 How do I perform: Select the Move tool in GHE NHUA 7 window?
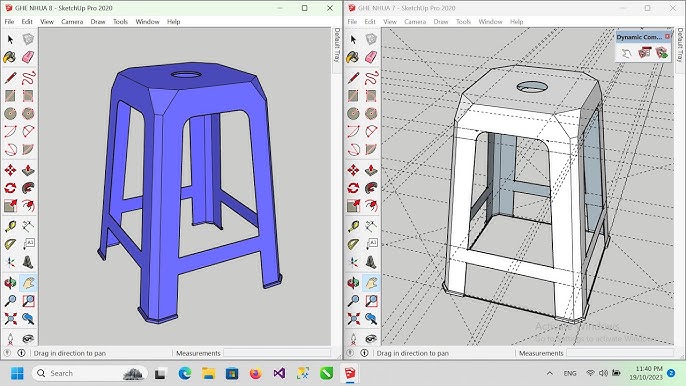pos(354,170)
